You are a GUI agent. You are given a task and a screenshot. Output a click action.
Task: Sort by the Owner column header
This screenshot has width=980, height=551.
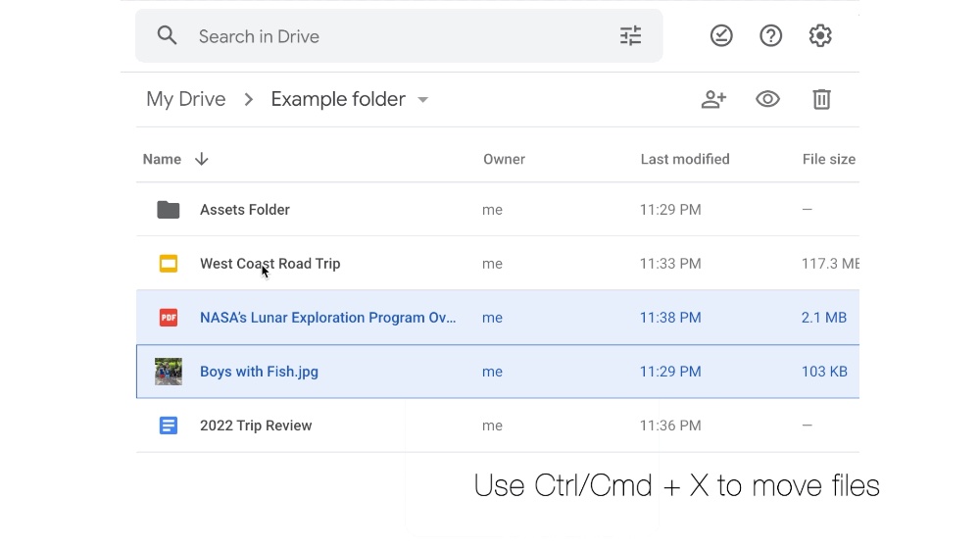(504, 159)
